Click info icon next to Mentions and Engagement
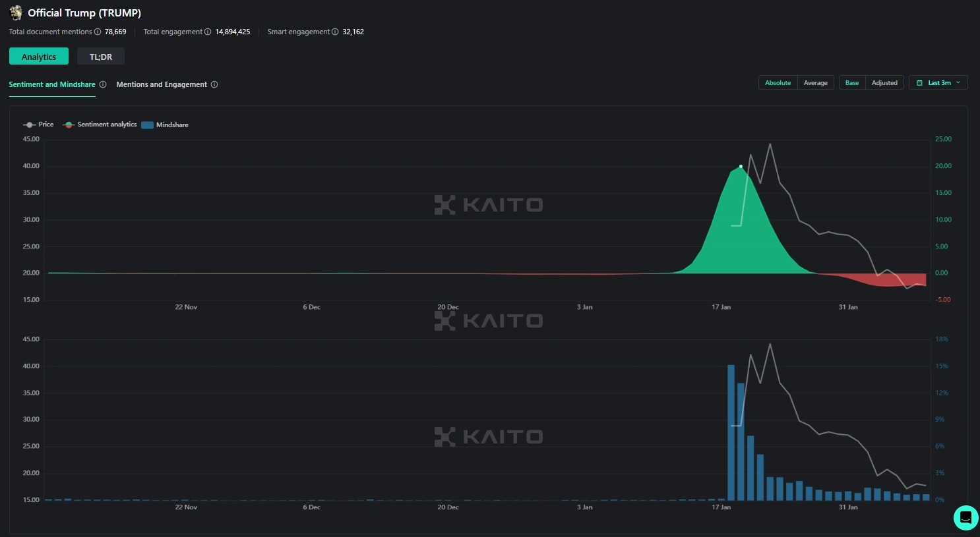 214,84
